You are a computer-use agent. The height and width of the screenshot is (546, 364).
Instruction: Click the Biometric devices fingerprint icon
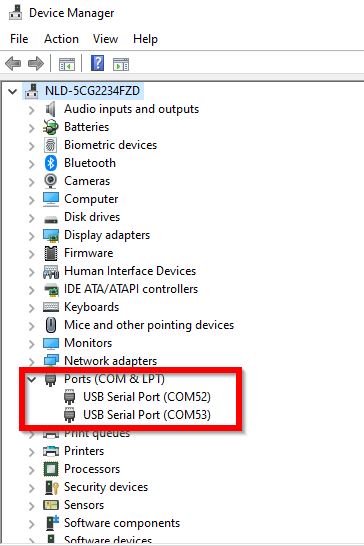tap(51, 145)
